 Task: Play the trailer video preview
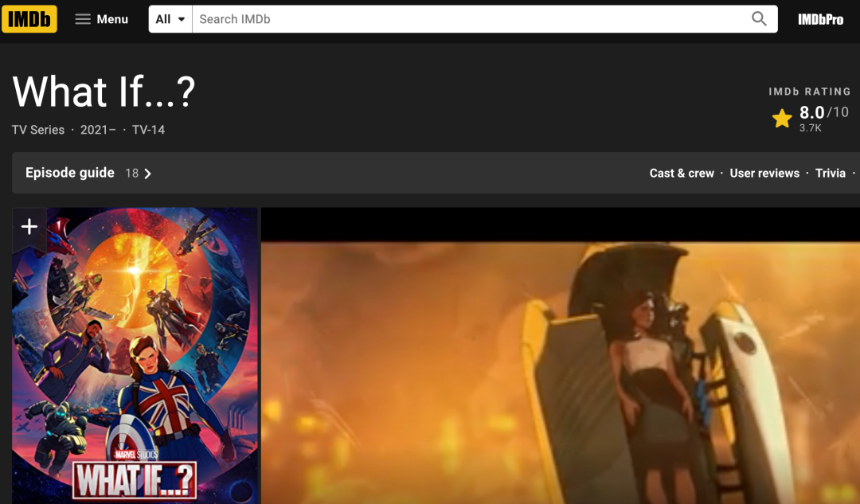point(560,355)
